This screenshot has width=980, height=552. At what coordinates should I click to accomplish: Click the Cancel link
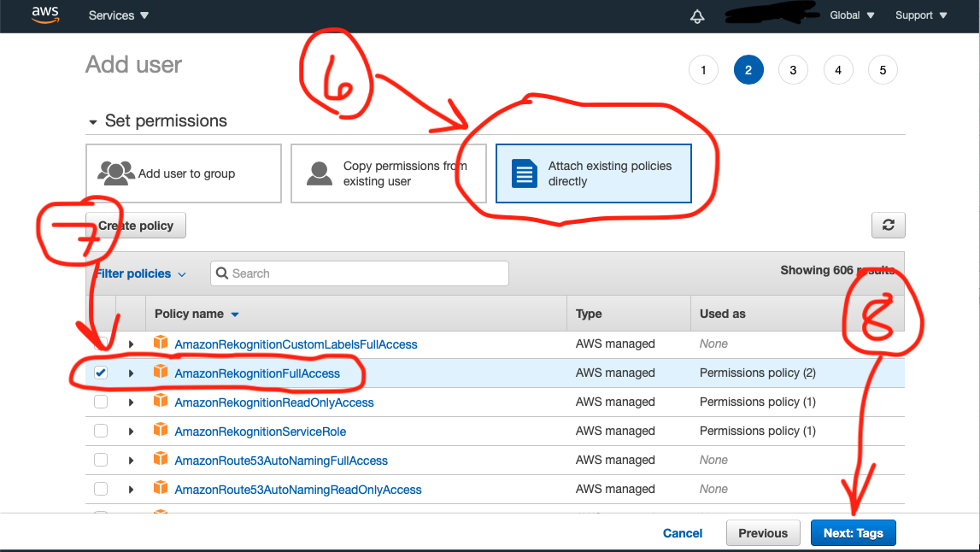[x=683, y=533]
